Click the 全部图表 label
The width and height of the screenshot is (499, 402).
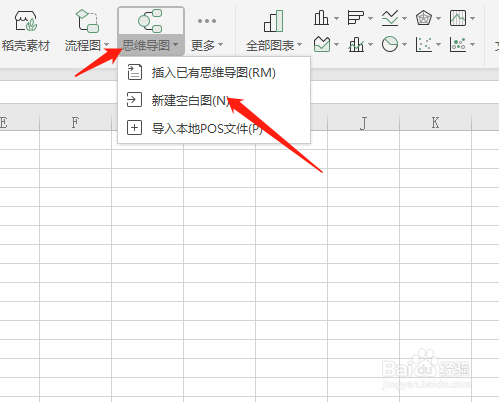(270, 45)
